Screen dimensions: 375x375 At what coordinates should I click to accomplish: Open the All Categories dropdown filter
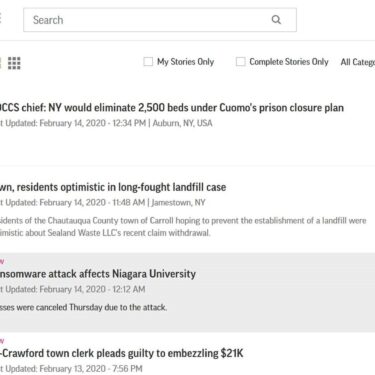coord(358,62)
